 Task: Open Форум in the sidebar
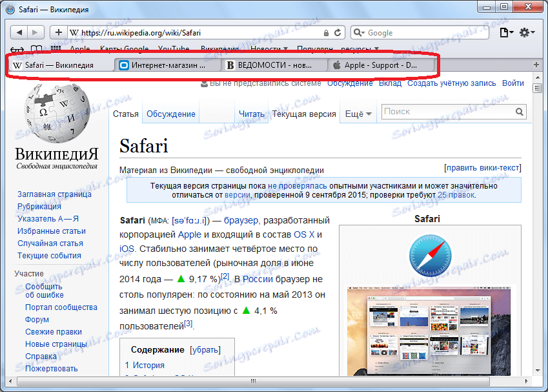37,319
